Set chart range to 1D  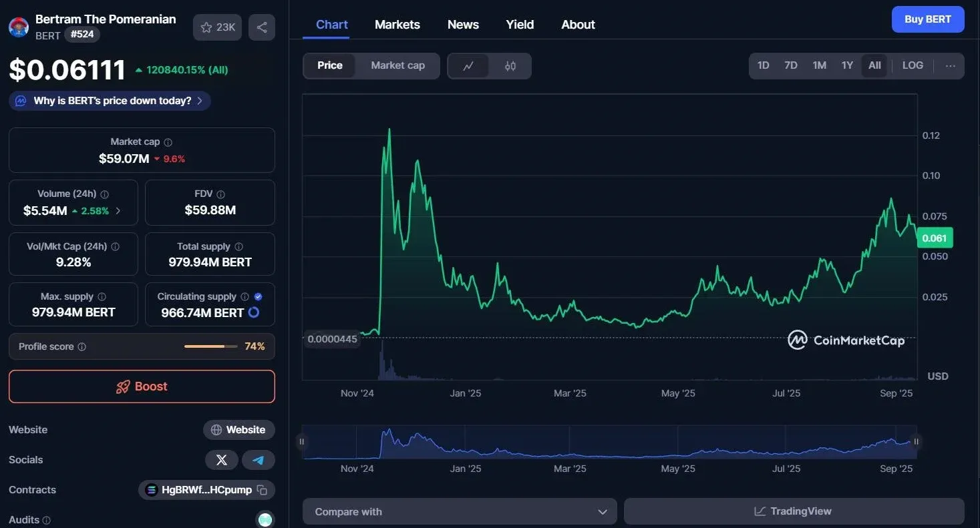[x=763, y=65]
